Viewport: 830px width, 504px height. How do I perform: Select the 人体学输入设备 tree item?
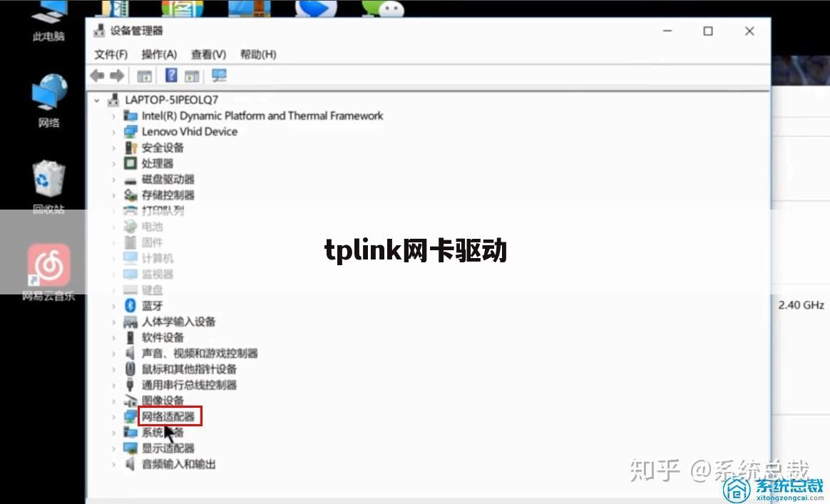(x=179, y=322)
